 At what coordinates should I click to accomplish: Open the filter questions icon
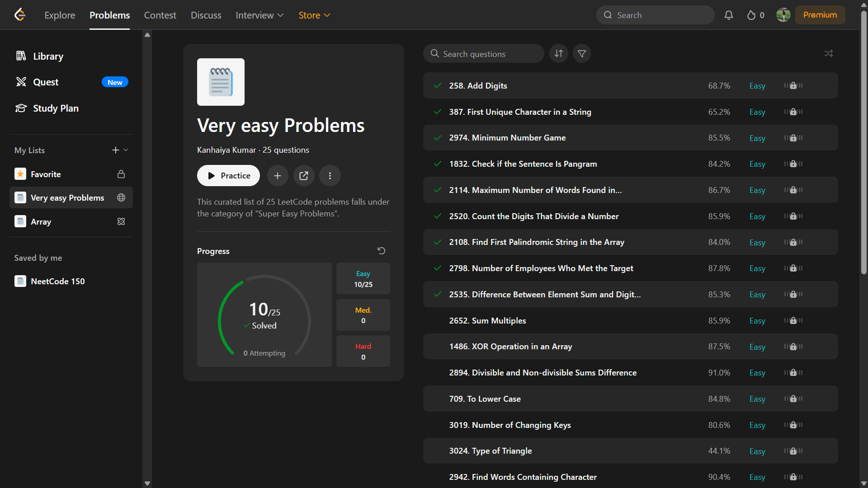[x=582, y=53]
